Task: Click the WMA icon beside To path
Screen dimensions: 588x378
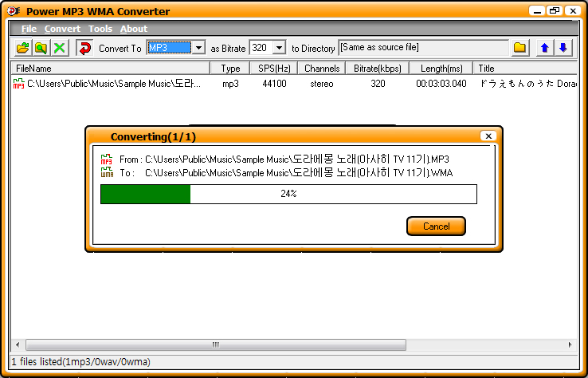Action: (107, 172)
